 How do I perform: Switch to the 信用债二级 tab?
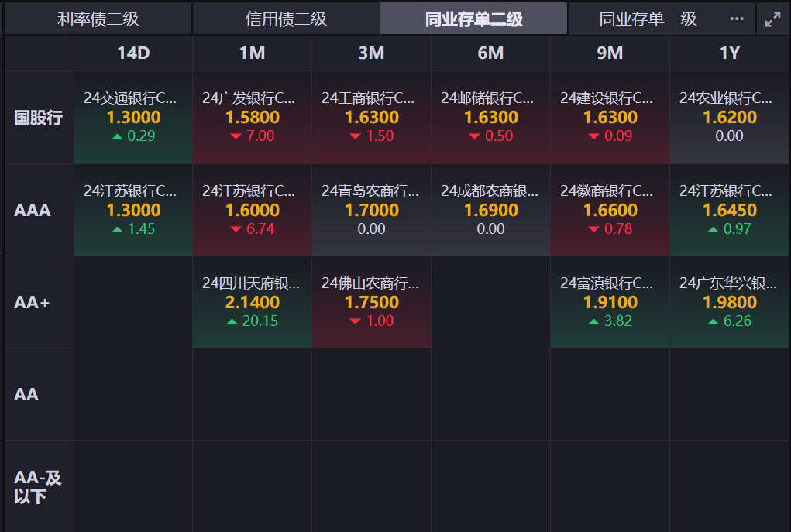point(286,19)
